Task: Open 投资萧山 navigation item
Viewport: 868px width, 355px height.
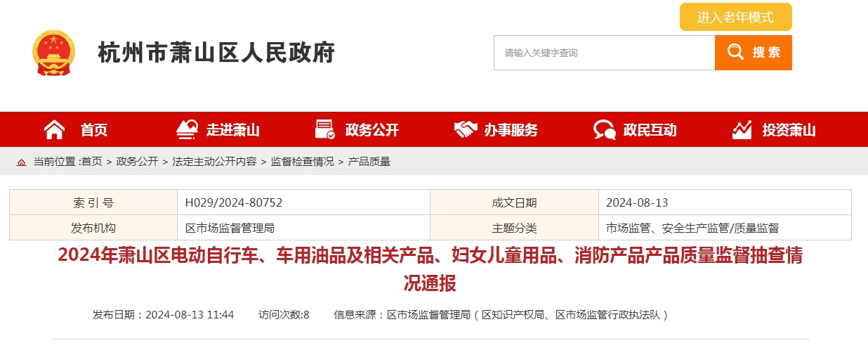Action: pos(789,130)
